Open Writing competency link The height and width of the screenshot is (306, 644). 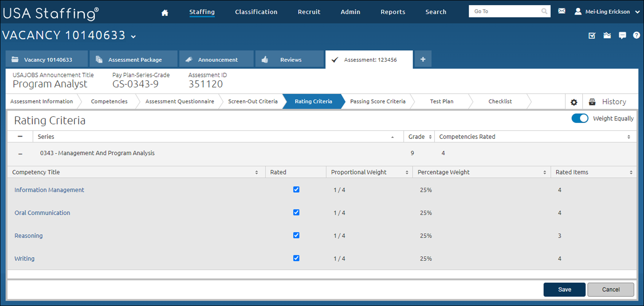[24, 258]
